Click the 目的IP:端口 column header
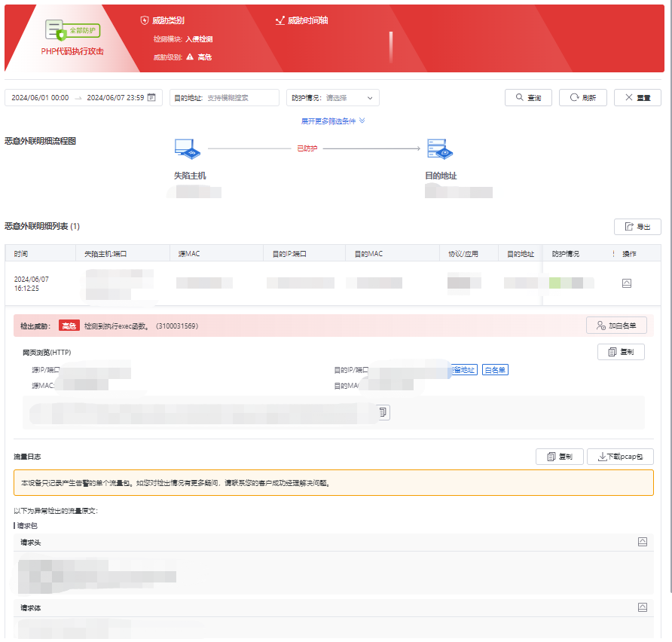Screen dimensions: 672x642 [289, 254]
